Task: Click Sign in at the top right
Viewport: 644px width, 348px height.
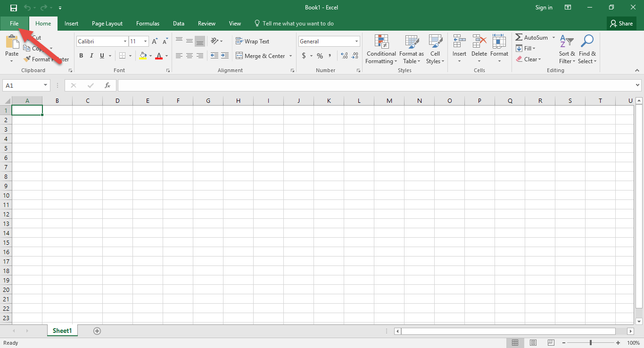Action: pyautogui.click(x=544, y=8)
